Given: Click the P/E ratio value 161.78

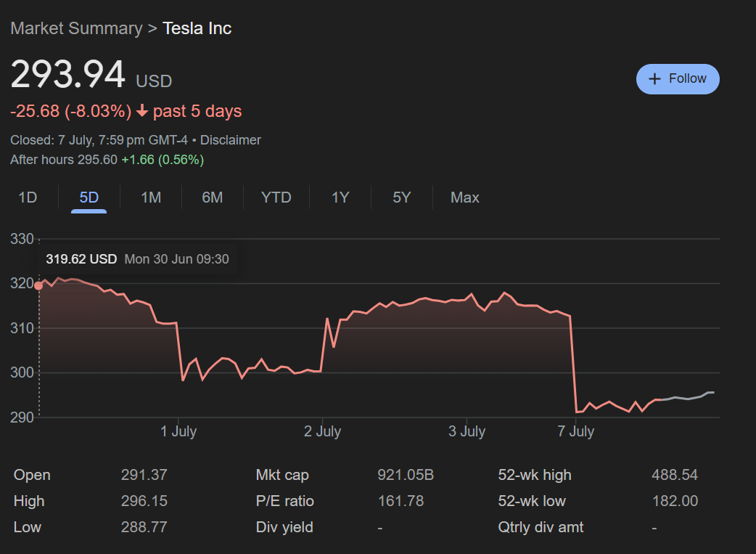Looking at the screenshot, I should [x=400, y=501].
